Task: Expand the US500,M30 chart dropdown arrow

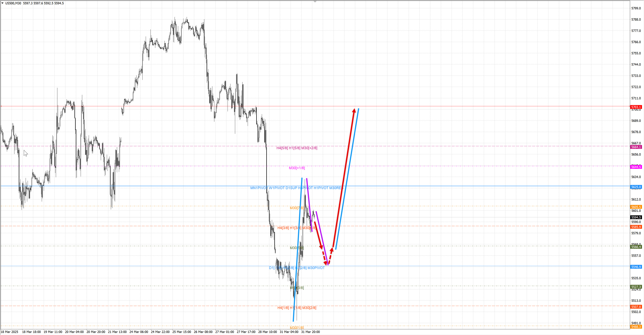Action: point(3,3)
